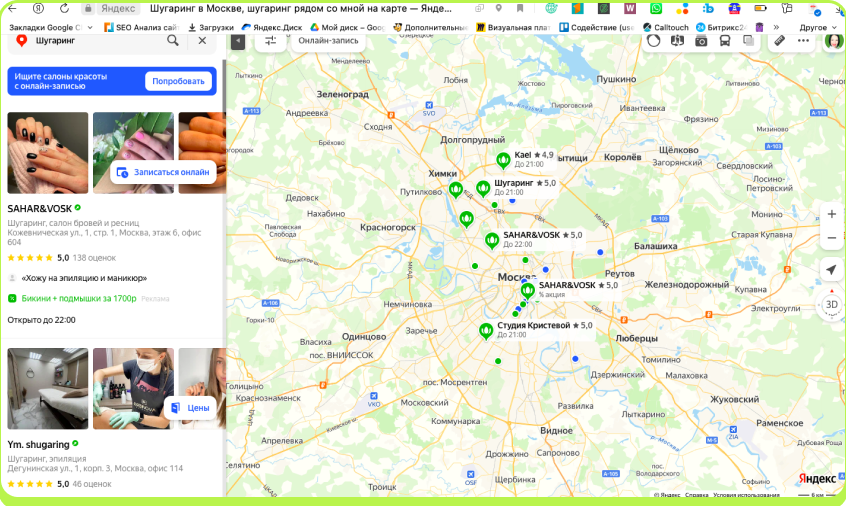
Task: Open the WhatsApp extension icon
Action: pos(656,9)
